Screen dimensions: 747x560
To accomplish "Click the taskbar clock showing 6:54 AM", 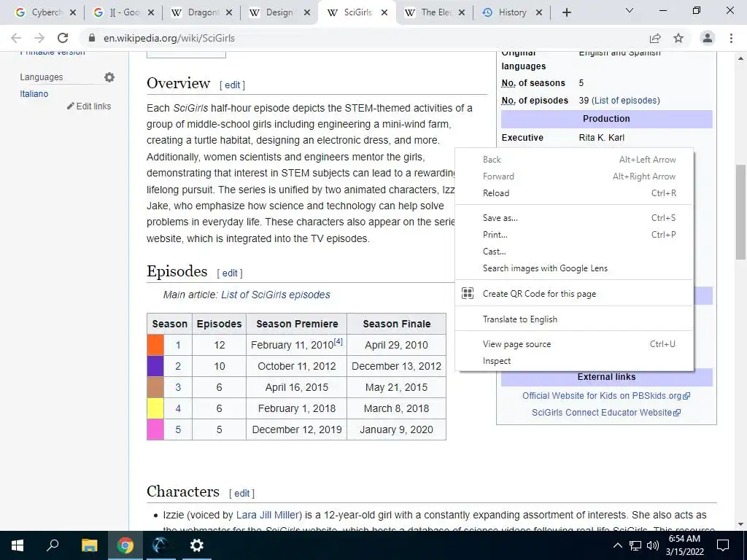I will click(x=684, y=545).
